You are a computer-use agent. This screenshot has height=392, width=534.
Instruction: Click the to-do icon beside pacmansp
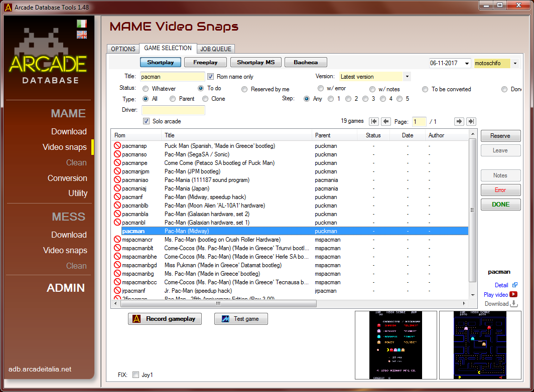tap(117, 146)
